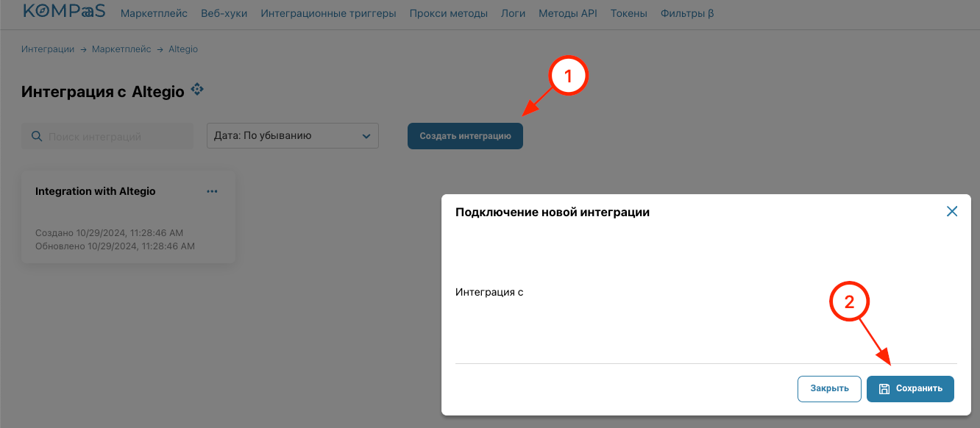Screen dimensions: 980x428
Task: Open Фильтры β menu item
Action: (687, 13)
